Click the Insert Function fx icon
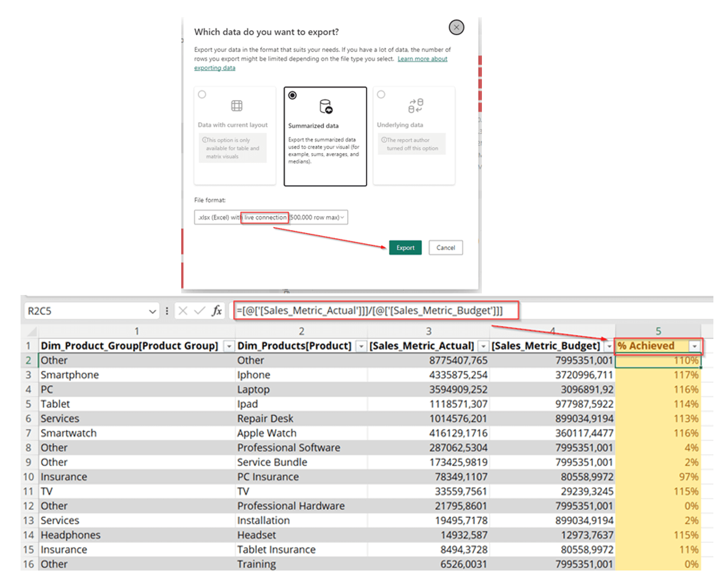Screen dimensions: 728x577 [217, 311]
